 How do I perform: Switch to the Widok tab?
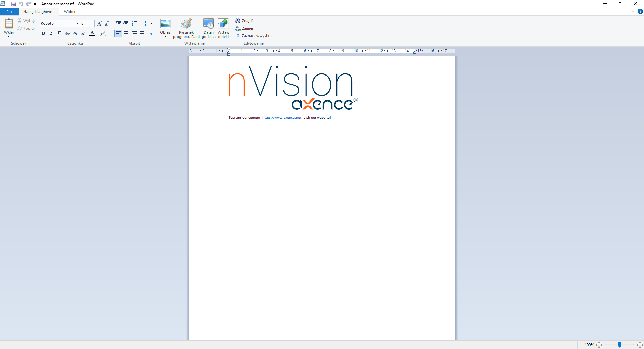click(x=70, y=12)
